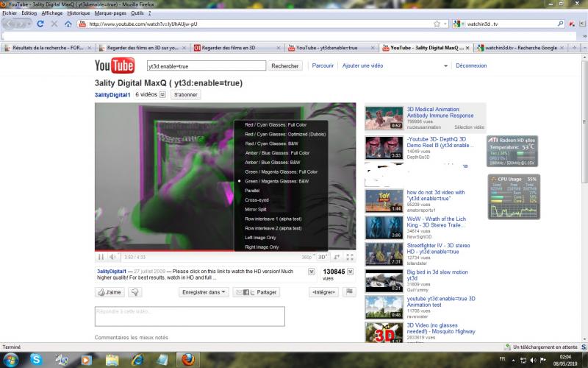Show hidden tray icons arrow

click(513, 361)
